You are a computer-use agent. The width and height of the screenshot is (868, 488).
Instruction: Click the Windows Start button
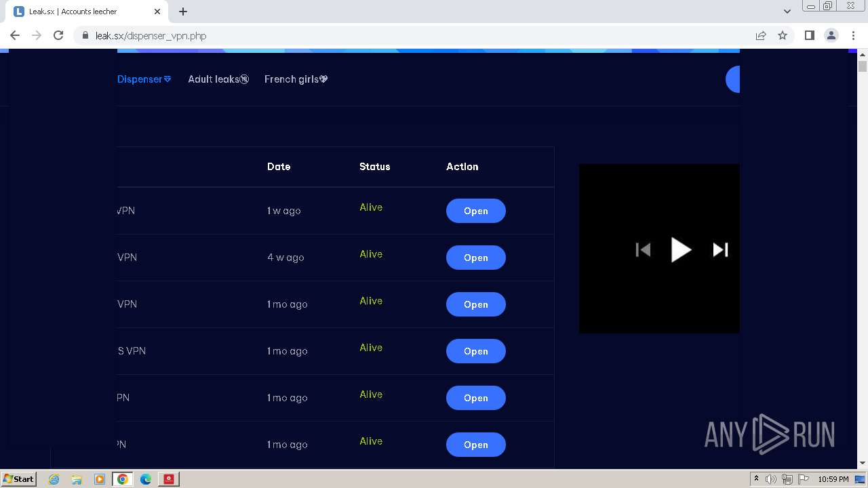pos(18,479)
